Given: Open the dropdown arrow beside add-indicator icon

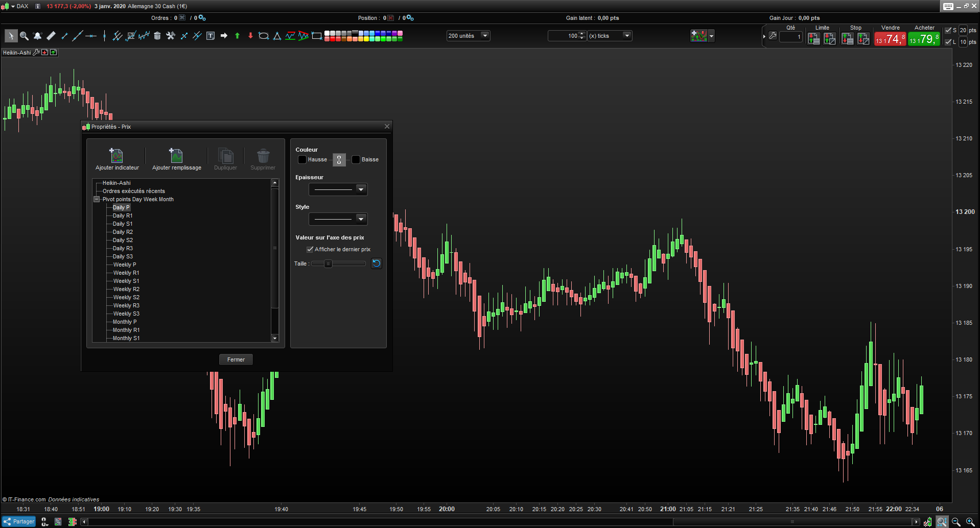Looking at the screenshot, I should point(711,36).
